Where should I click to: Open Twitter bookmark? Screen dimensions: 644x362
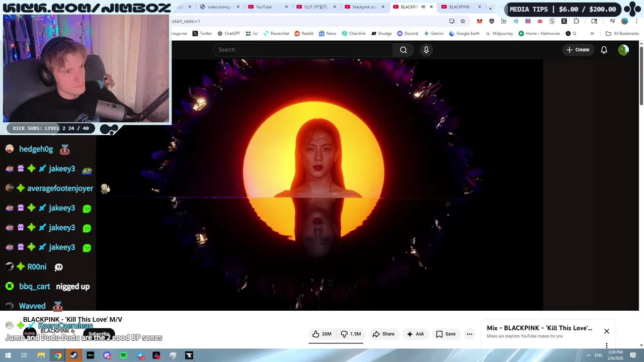click(x=202, y=34)
